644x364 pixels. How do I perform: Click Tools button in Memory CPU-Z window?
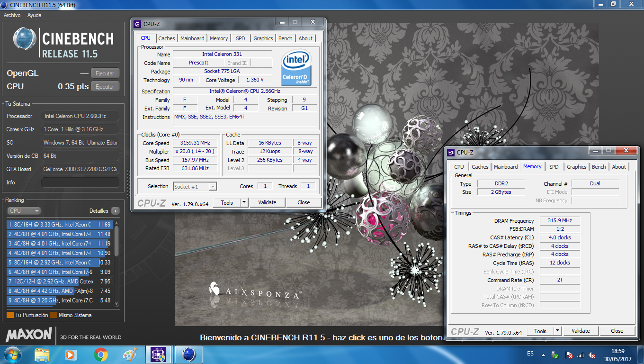540,331
